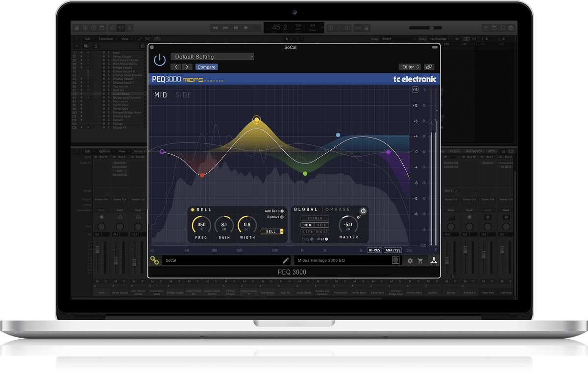Image resolution: width=588 pixels, height=373 pixels.
Task: Open the Editor view dropdown
Action: click(x=410, y=67)
